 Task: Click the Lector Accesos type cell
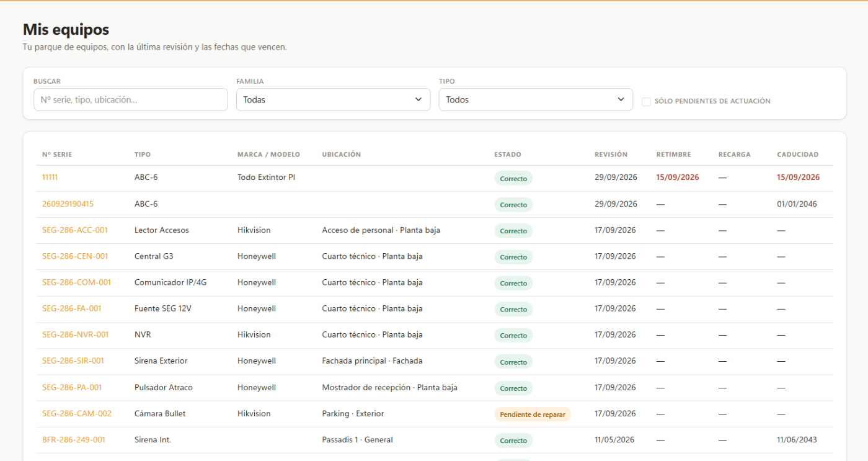click(162, 230)
